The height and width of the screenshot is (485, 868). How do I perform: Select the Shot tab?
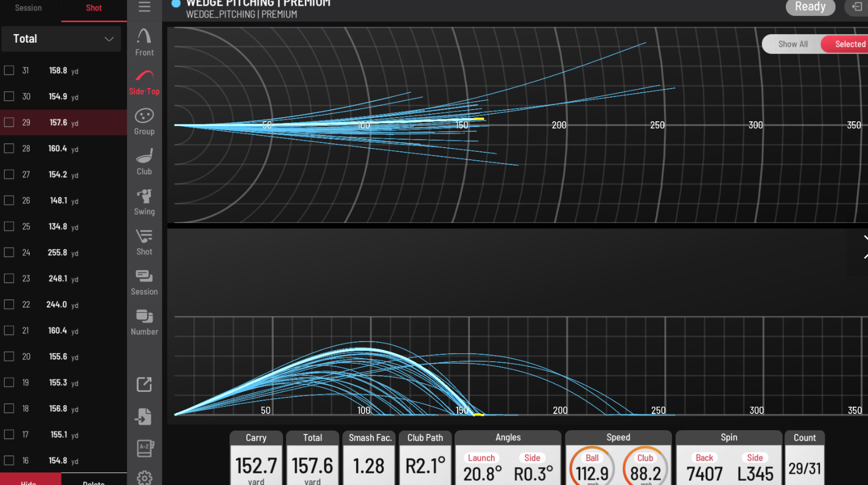click(94, 8)
